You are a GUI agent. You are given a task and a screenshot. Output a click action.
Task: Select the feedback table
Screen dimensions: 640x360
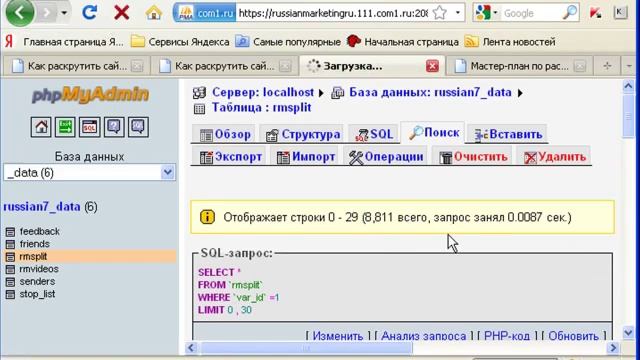pos(40,231)
